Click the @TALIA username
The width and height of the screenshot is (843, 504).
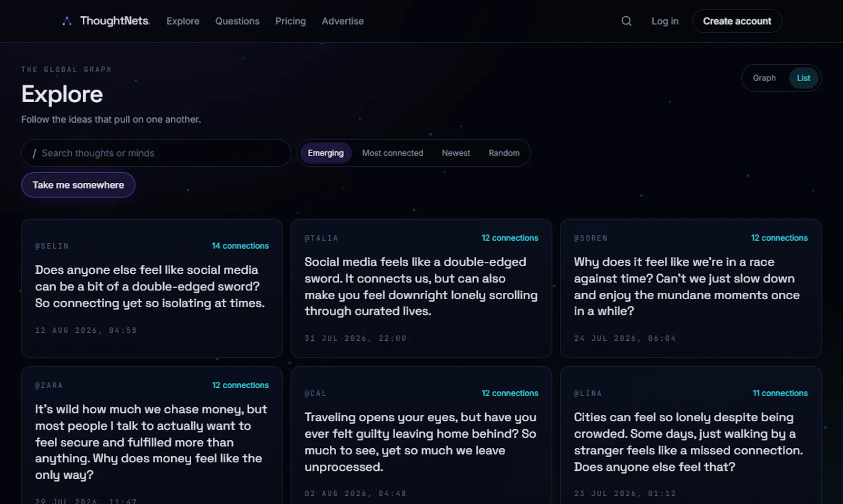point(321,238)
